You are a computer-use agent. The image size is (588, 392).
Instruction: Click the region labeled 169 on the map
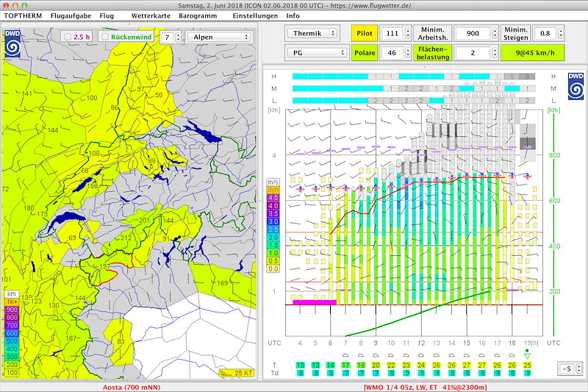[x=223, y=283]
